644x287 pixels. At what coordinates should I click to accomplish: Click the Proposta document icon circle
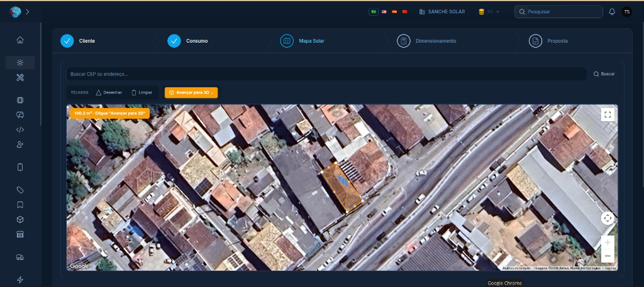(536, 41)
